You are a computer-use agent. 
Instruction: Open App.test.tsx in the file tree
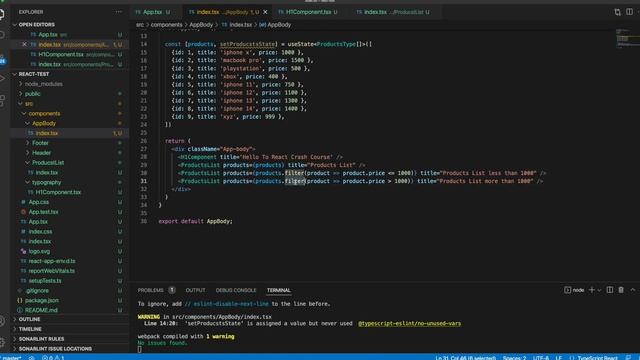point(69,212)
